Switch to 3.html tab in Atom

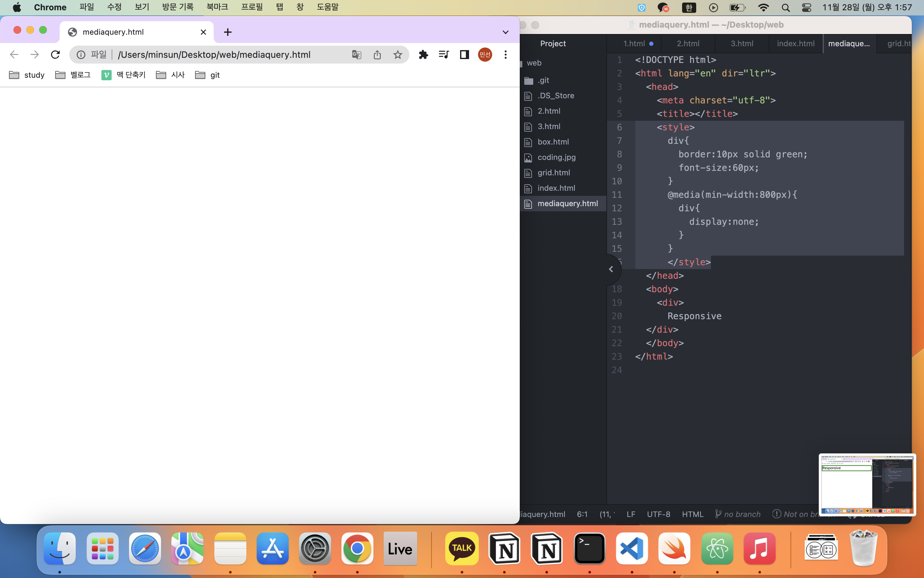tap(742, 44)
